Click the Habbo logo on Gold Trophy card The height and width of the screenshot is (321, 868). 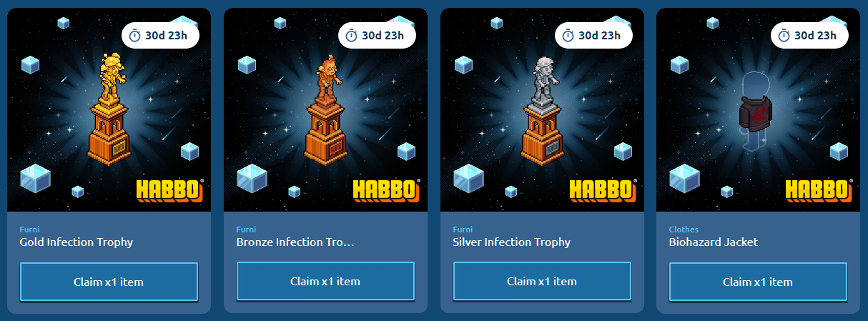pos(170,191)
